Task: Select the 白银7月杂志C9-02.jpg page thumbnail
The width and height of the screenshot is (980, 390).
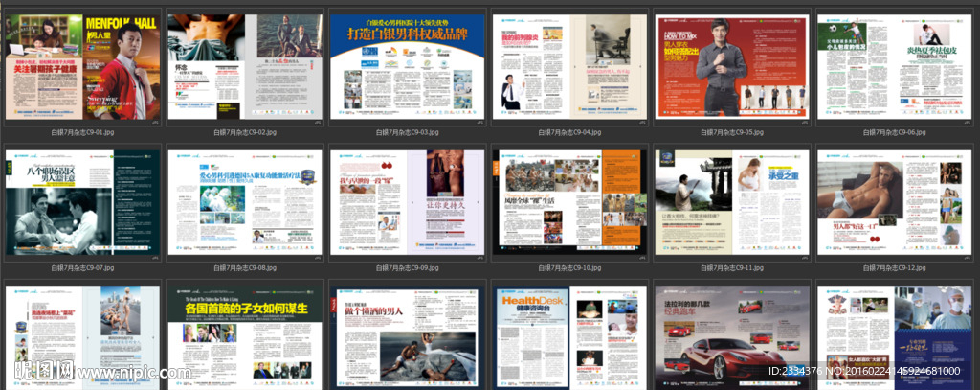Action: 244,66
